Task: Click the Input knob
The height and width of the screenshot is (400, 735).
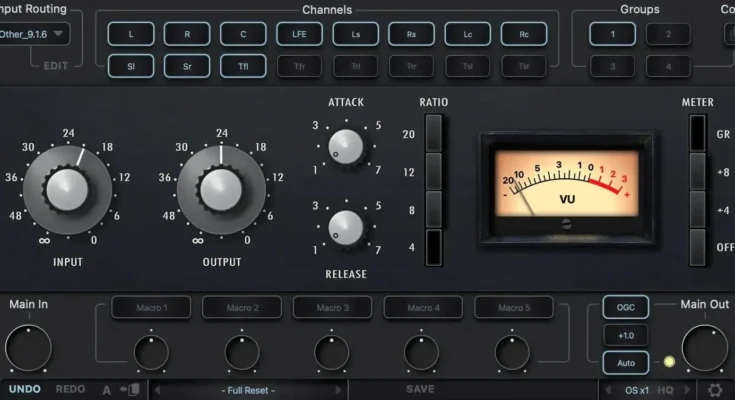Action: click(67, 189)
